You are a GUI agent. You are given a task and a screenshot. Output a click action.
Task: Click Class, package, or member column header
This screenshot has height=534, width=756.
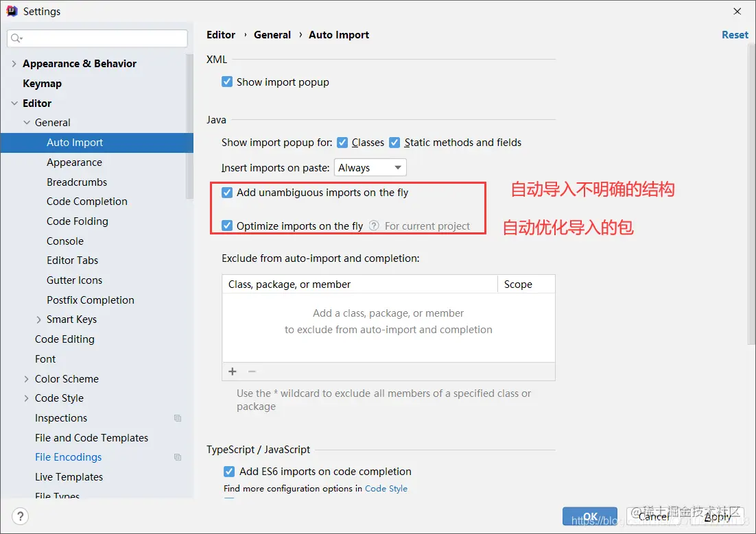359,284
